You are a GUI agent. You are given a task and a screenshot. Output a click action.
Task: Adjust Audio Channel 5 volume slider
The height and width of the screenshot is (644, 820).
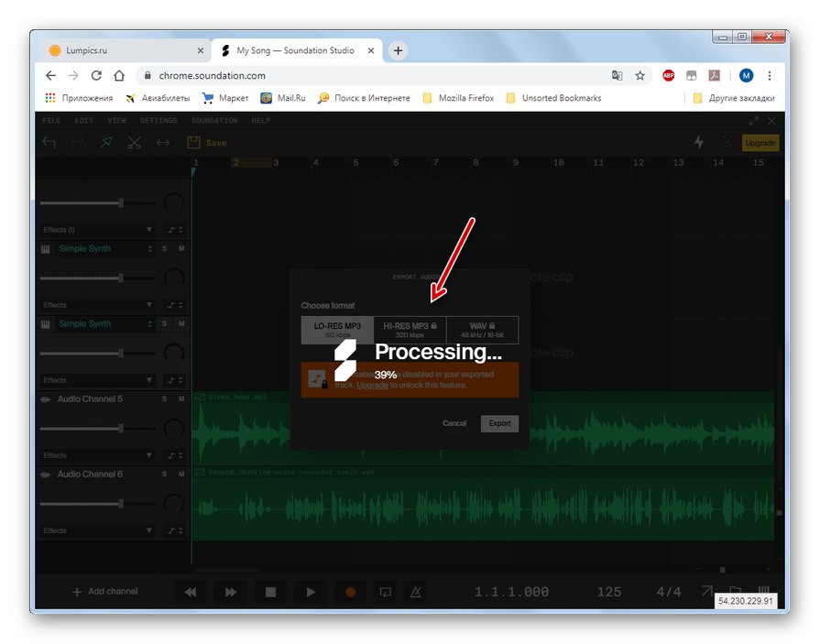coord(121,429)
